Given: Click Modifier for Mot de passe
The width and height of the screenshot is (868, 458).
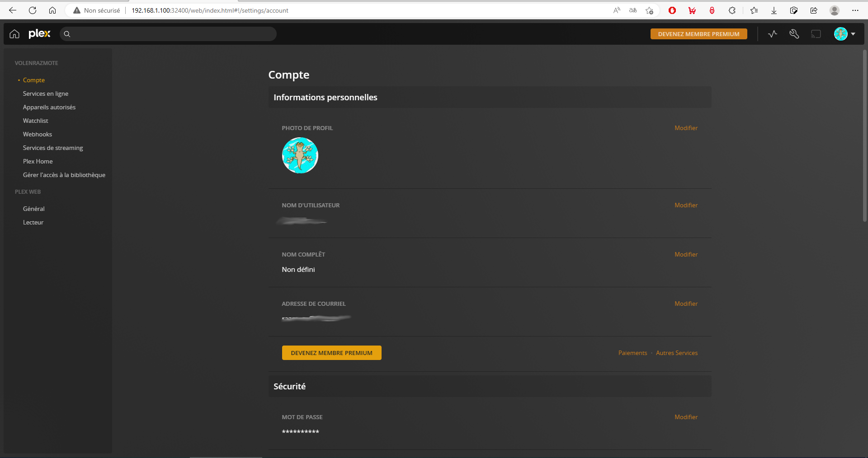Looking at the screenshot, I should tap(686, 417).
